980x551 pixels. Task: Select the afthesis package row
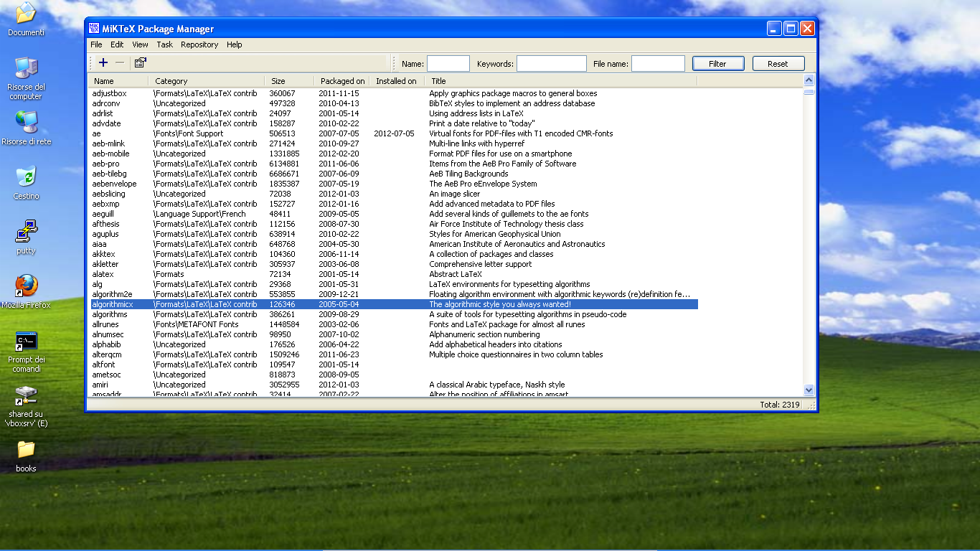[393, 224]
